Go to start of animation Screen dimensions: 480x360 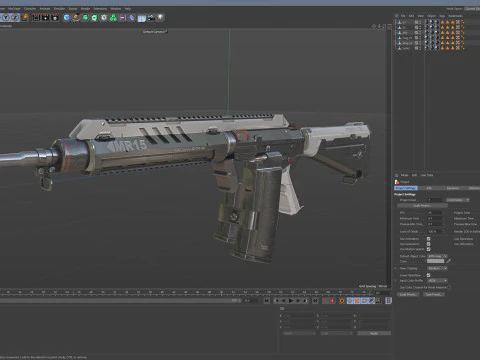coord(267,301)
